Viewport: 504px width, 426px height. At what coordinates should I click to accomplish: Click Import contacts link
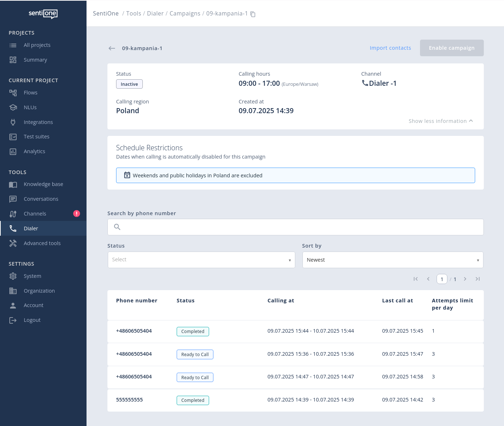point(390,48)
